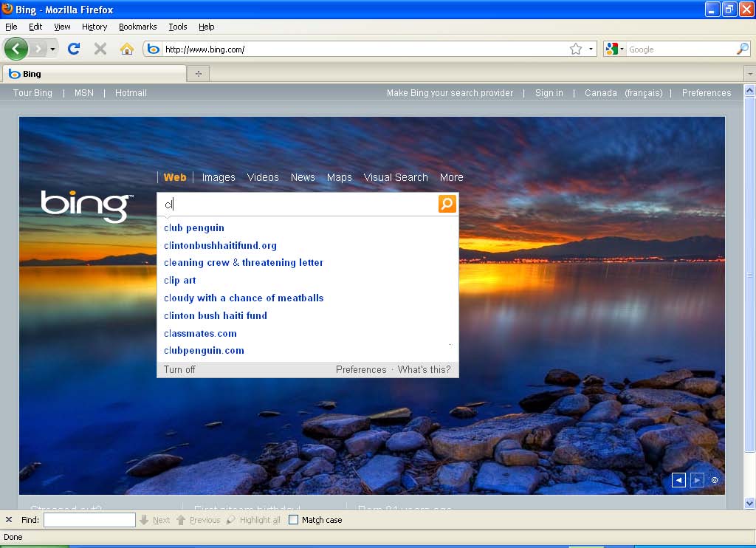The image size is (756, 548).
Task: Turn off search suggestions
Action: [179, 370]
